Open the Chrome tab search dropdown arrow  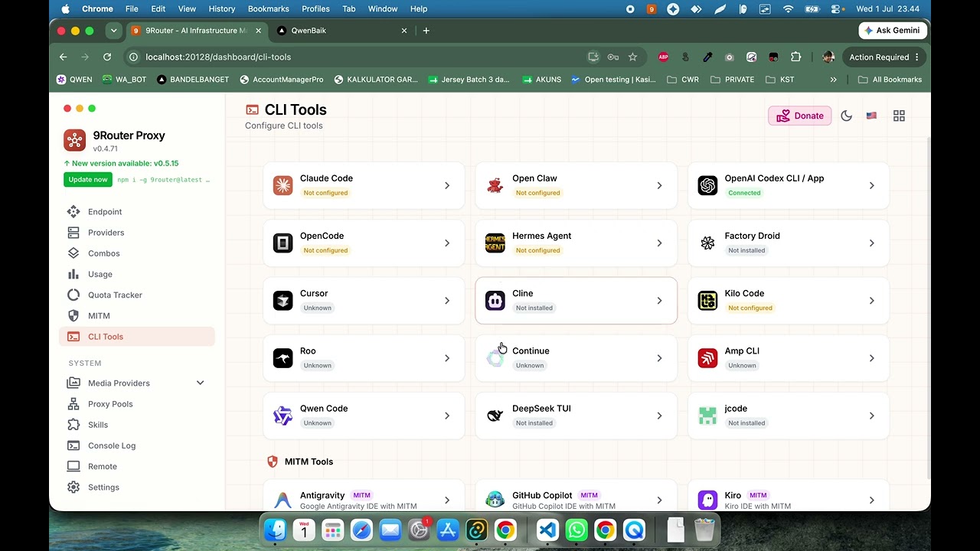[113, 31]
